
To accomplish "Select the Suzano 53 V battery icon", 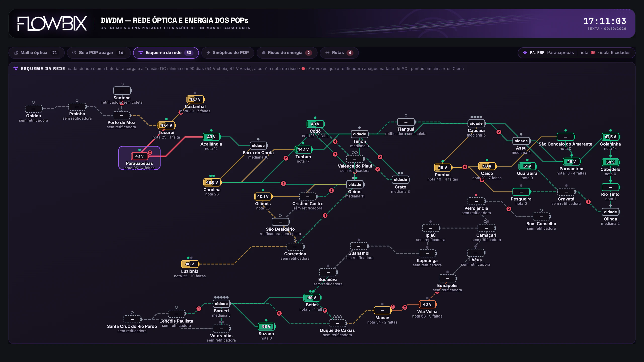I will 266,327.
